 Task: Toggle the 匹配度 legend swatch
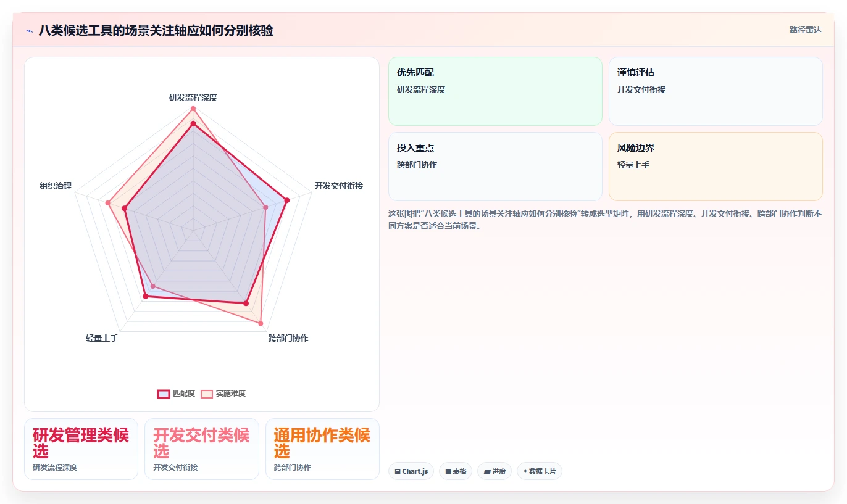tap(164, 394)
